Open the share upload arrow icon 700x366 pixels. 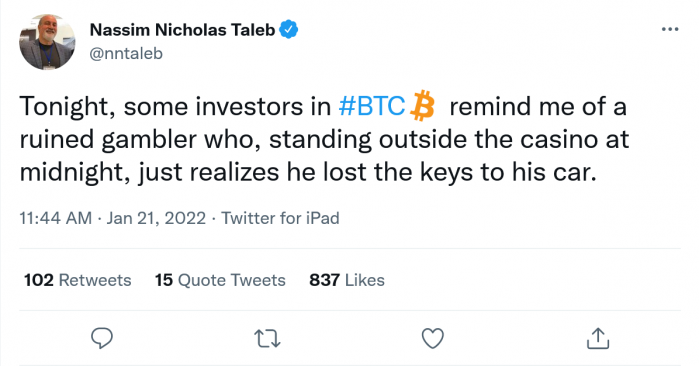598,338
